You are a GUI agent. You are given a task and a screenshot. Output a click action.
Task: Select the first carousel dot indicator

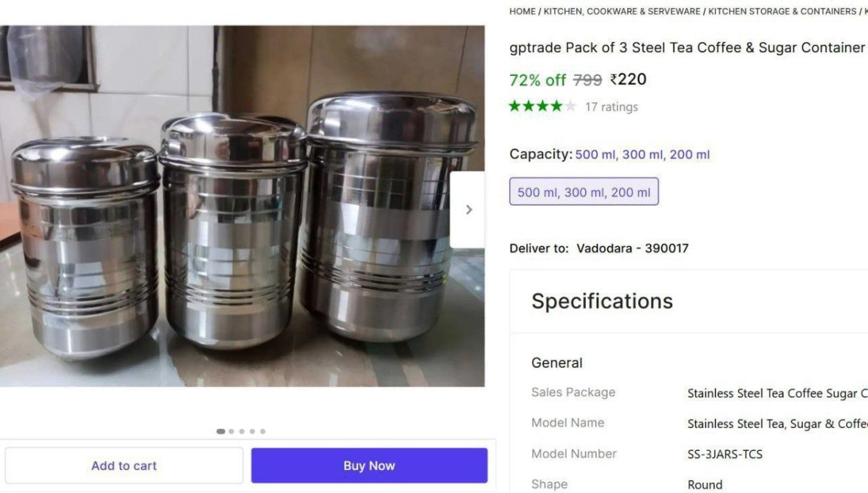[221, 431]
